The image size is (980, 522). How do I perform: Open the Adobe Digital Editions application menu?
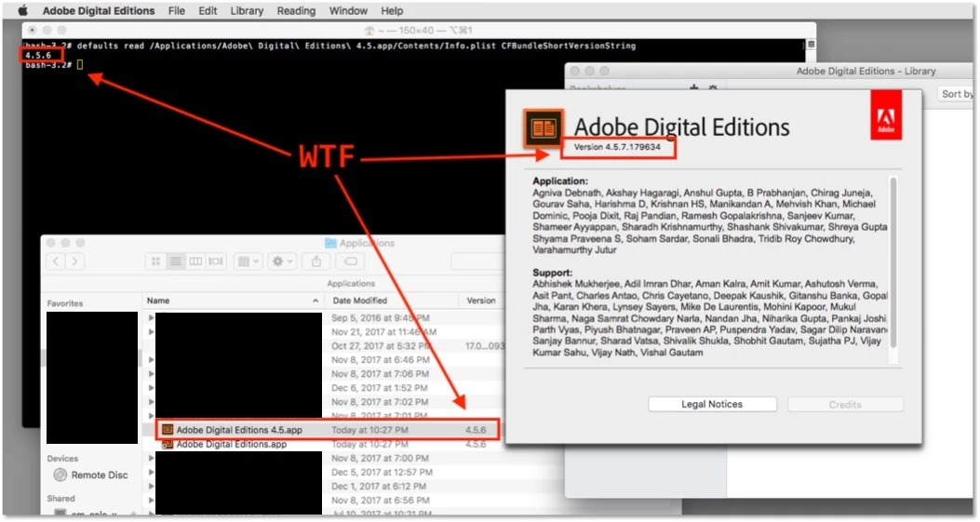tap(98, 10)
